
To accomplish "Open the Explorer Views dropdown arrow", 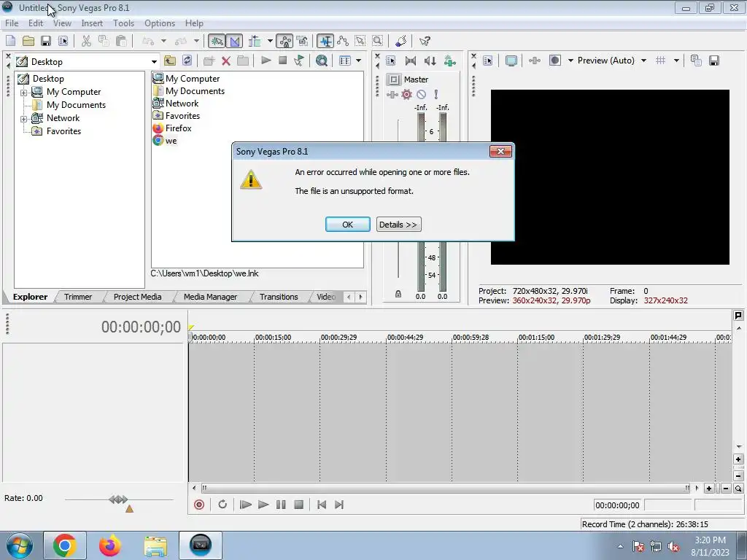I will (358, 61).
